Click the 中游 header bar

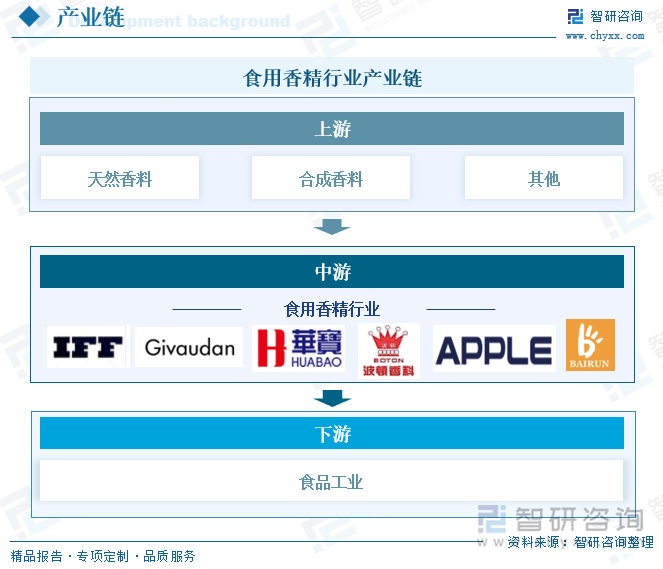pos(332,271)
